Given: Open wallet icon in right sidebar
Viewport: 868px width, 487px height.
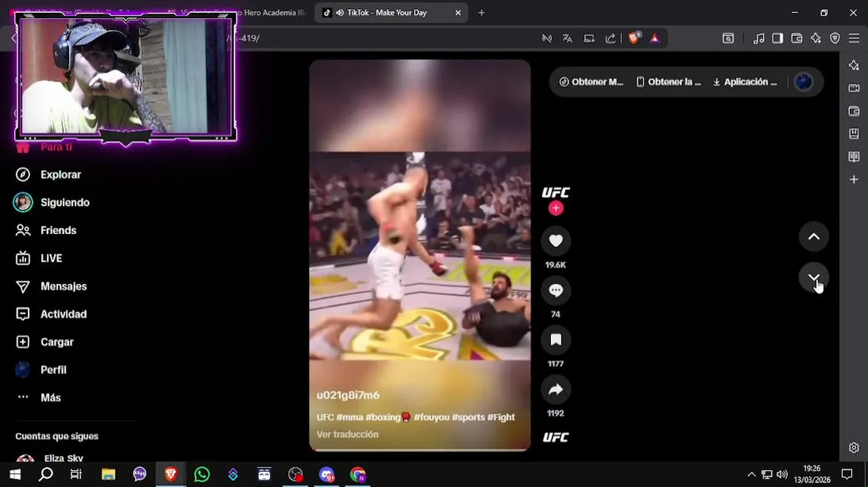Looking at the screenshot, I should (854, 111).
